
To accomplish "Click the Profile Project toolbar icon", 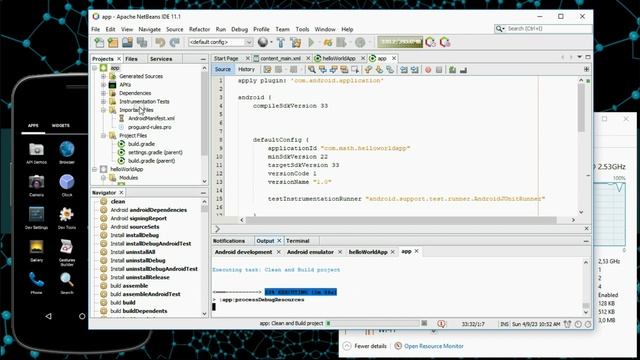I will coord(360,42).
